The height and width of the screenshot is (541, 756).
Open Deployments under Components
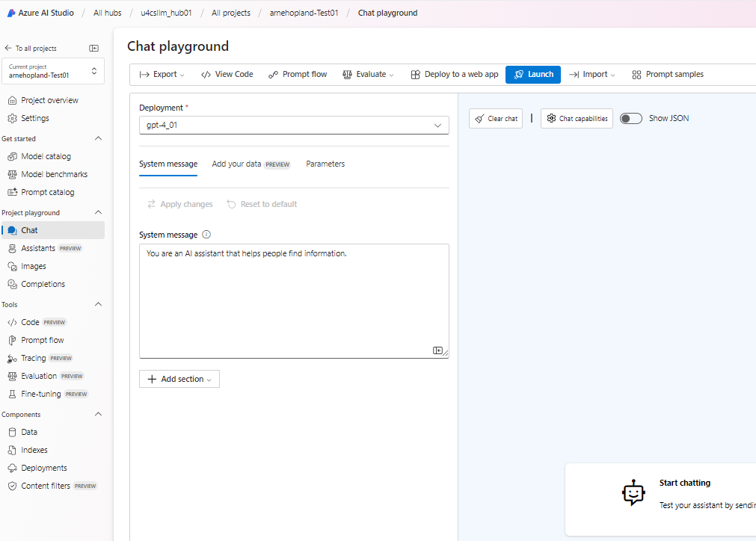coord(44,468)
